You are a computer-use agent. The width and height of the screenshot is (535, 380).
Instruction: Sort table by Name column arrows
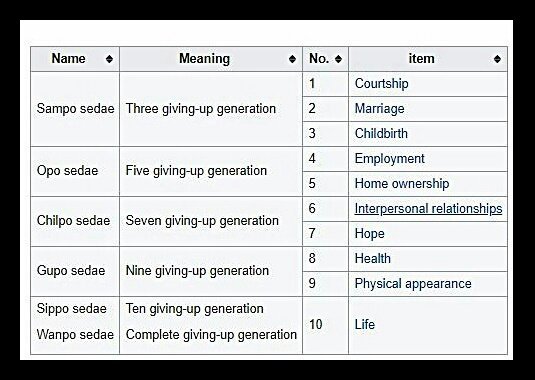pyautogui.click(x=109, y=59)
